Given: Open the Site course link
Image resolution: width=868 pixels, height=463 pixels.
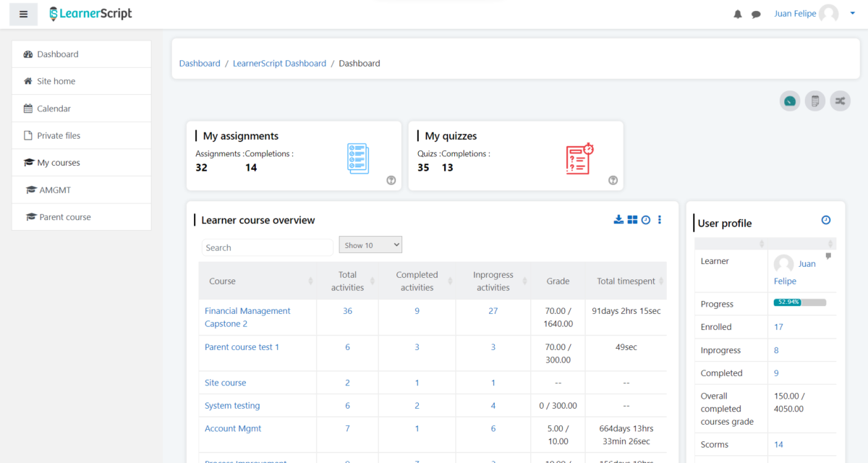Looking at the screenshot, I should 225,383.
